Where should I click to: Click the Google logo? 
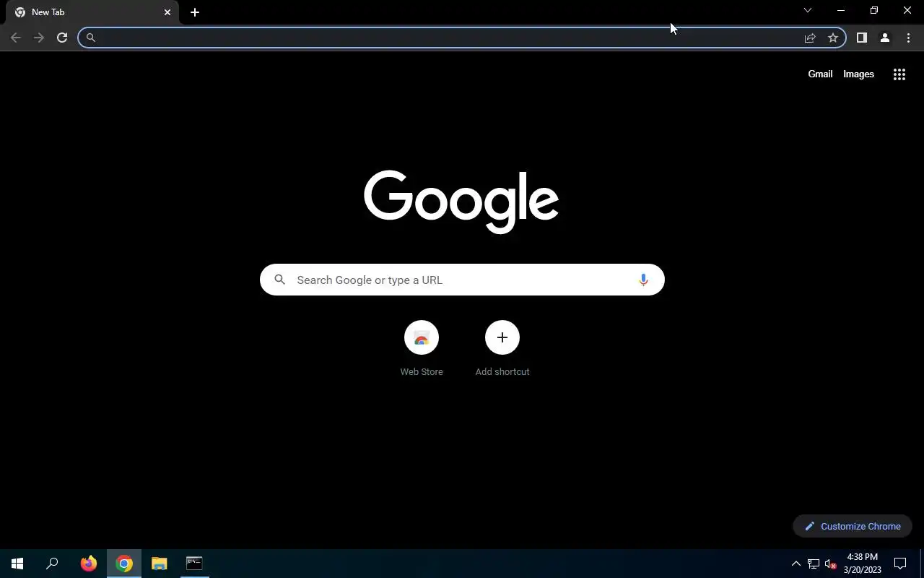click(x=461, y=202)
